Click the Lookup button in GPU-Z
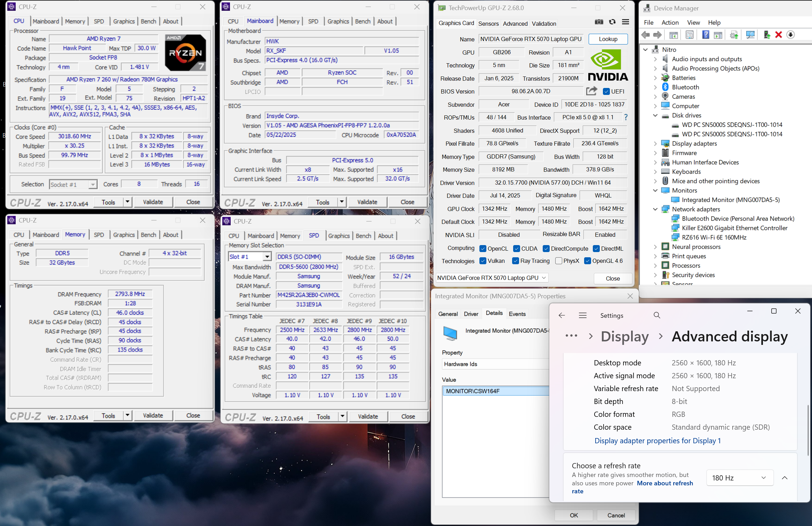Image resolution: width=812 pixels, height=526 pixels. (608, 39)
